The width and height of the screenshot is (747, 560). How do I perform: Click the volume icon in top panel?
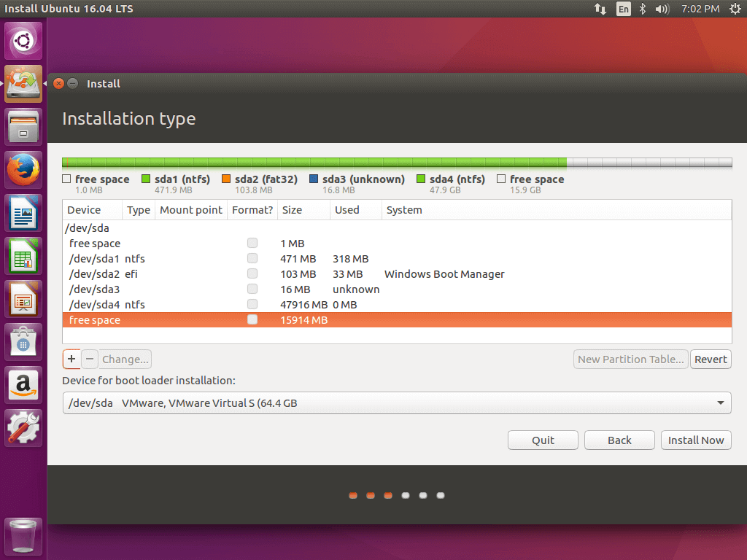[662, 9]
